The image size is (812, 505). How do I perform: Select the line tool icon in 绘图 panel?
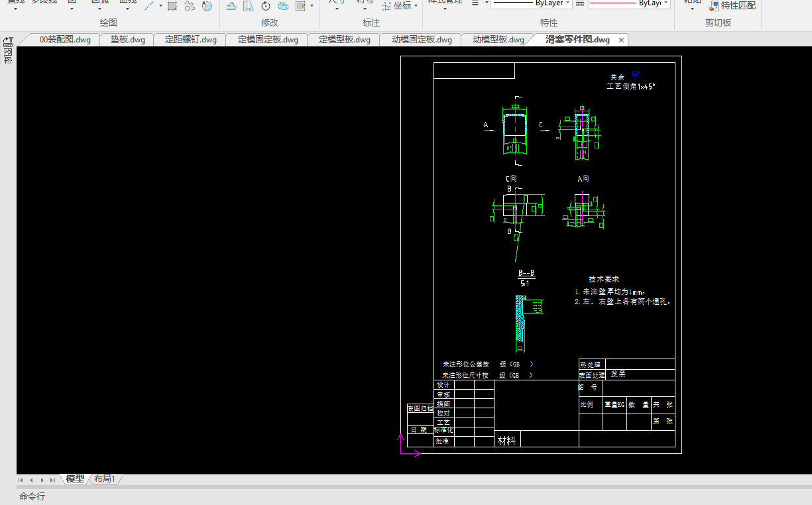[x=150, y=6]
